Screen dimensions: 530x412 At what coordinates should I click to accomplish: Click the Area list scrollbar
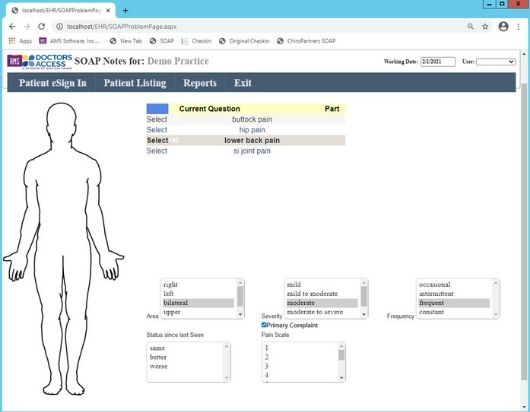pos(240,297)
